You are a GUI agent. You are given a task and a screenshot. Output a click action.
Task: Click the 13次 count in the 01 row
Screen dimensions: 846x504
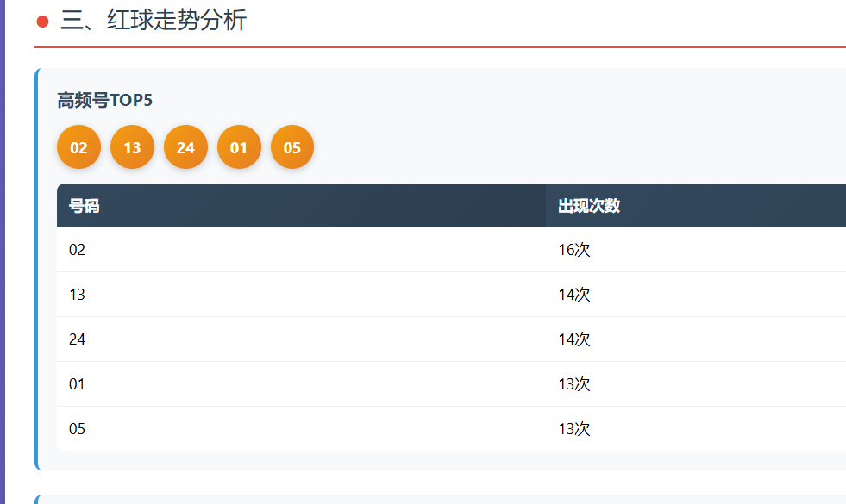coord(574,384)
